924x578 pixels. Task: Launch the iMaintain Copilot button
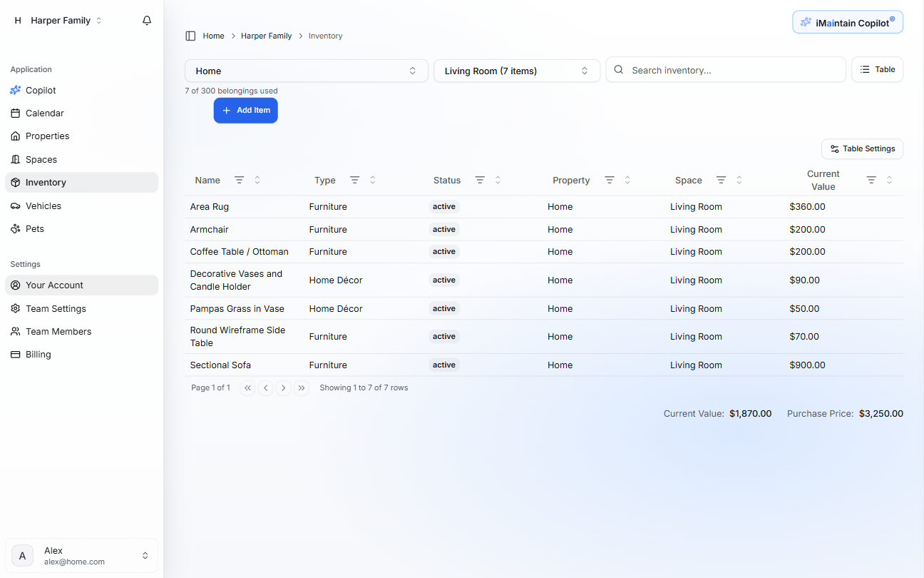click(x=848, y=23)
